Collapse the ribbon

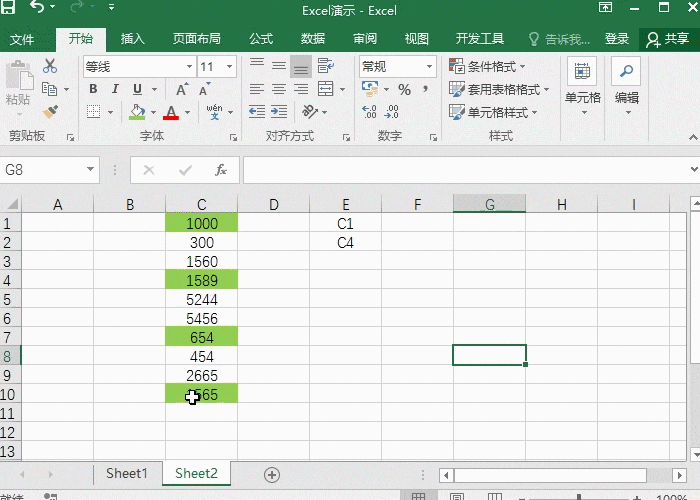[693, 137]
